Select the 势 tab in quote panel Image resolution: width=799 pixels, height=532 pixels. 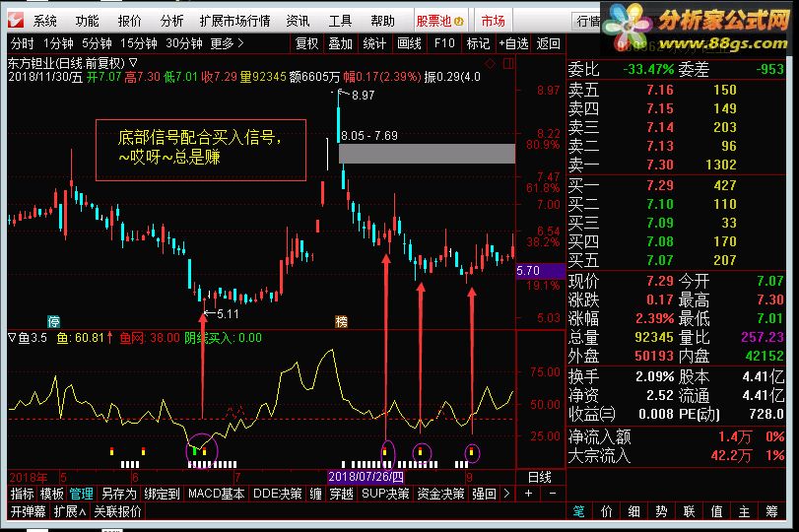[x=662, y=511]
